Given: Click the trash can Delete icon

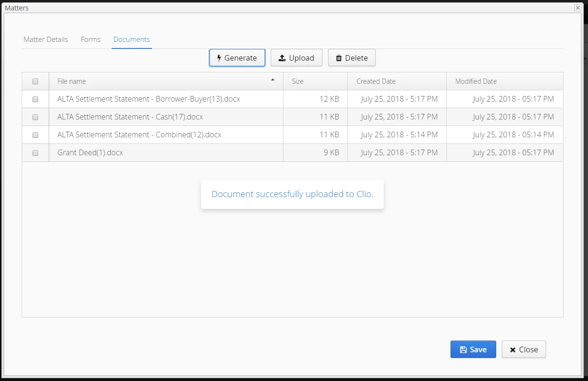Looking at the screenshot, I should click(x=338, y=57).
